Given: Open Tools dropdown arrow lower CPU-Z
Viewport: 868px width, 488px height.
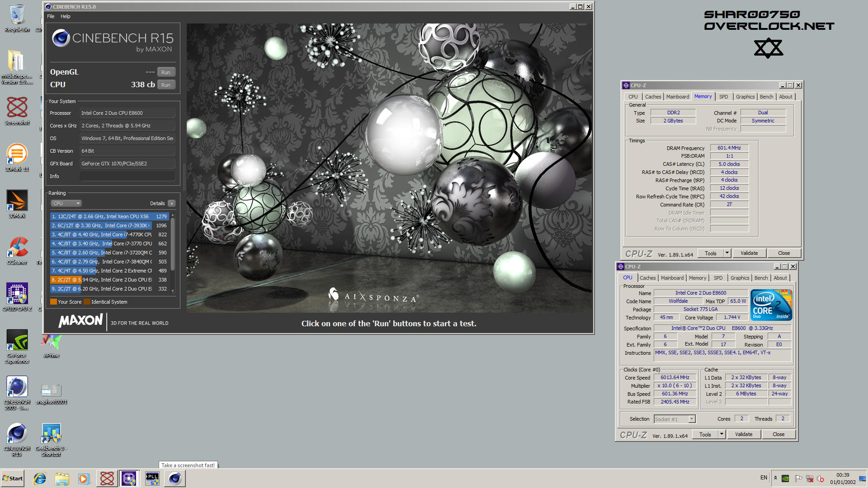Looking at the screenshot, I should click(722, 435).
